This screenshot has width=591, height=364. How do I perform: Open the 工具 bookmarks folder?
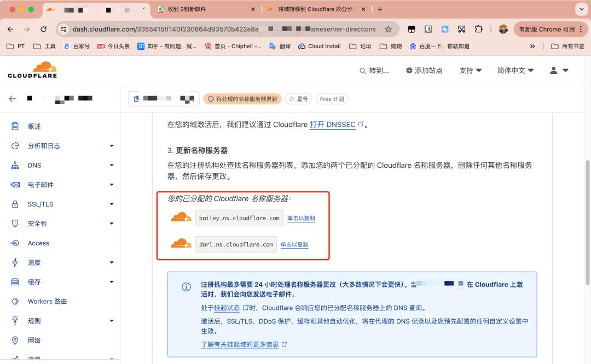tap(44, 46)
